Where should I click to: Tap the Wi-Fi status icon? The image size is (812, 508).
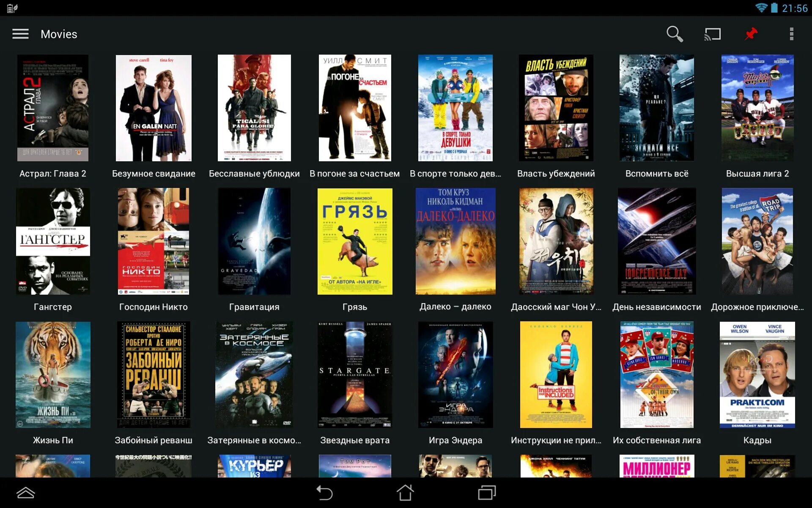tap(761, 8)
